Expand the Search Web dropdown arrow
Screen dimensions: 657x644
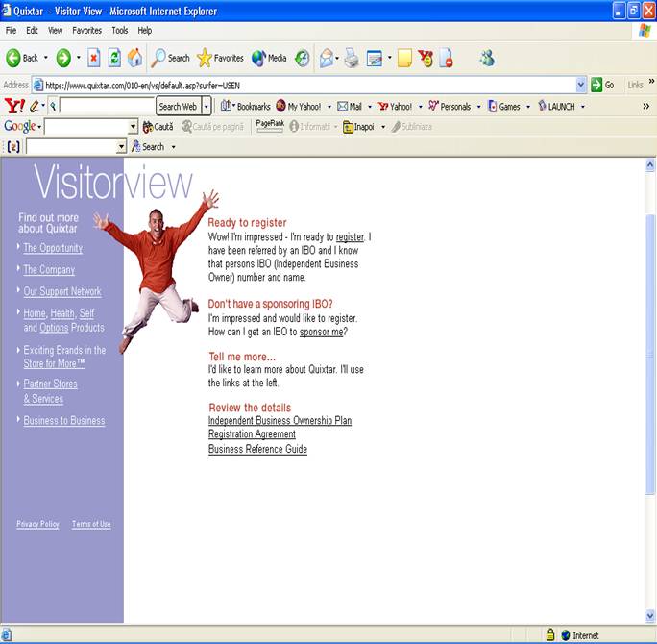click(206, 107)
